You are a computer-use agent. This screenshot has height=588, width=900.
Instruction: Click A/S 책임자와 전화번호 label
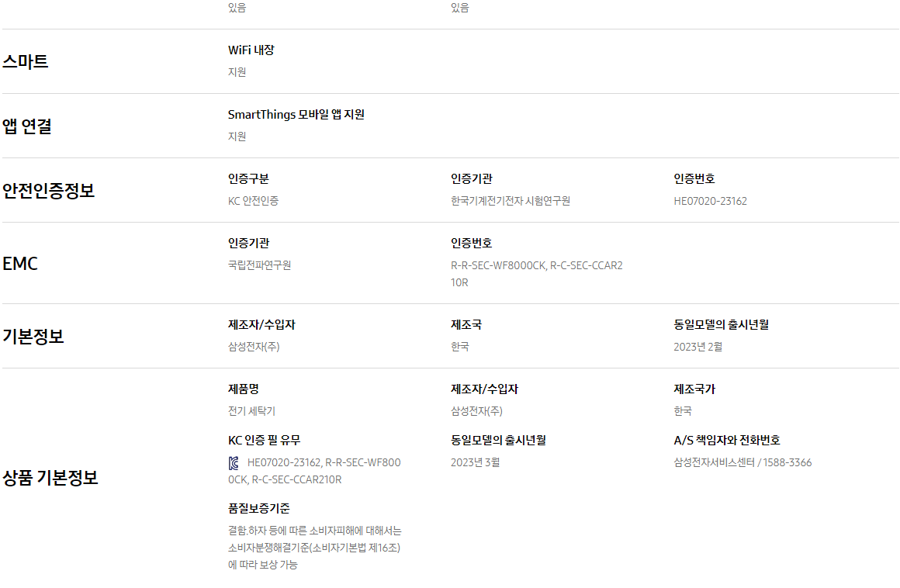click(x=727, y=440)
